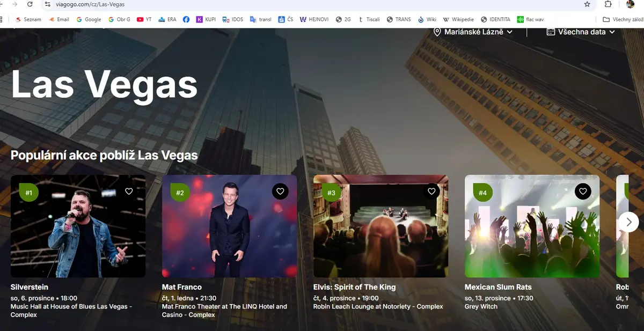This screenshot has height=331, width=644.
Task: Click the Las Vegas page heading
Action: click(104, 83)
